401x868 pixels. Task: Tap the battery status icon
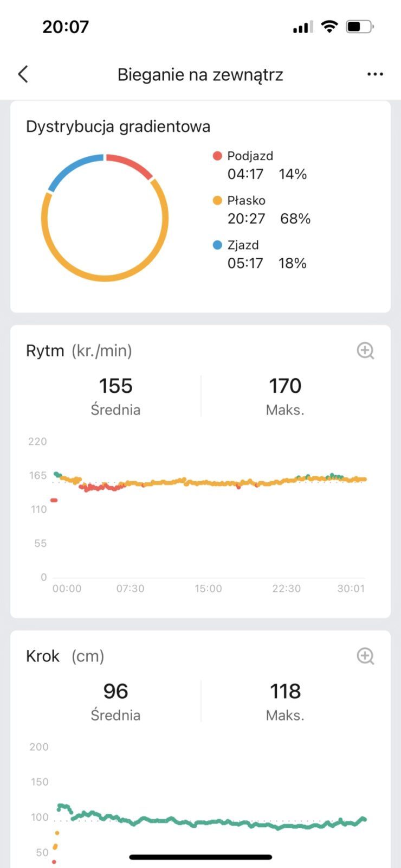(359, 27)
